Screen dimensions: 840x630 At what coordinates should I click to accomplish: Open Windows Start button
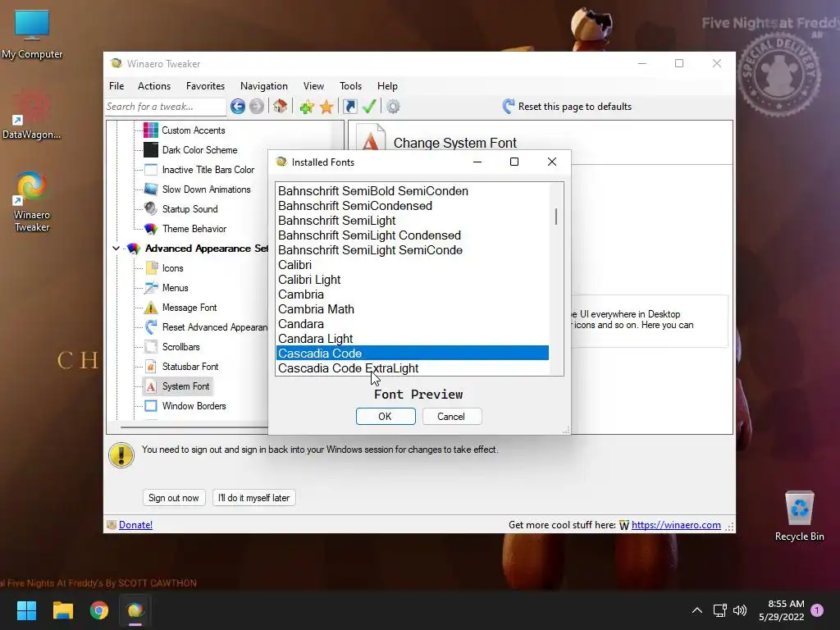(x=26, y=610)
